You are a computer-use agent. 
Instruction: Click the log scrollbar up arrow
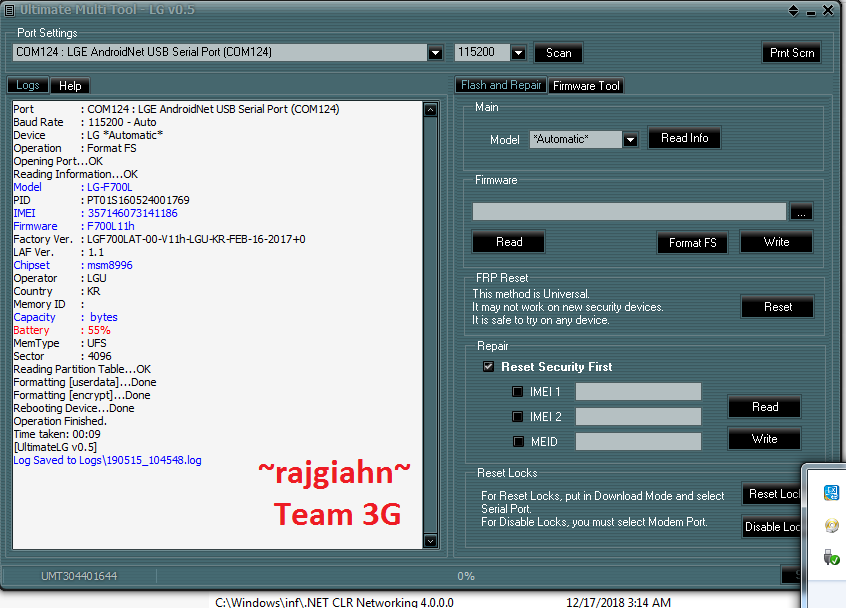[430, 110]
